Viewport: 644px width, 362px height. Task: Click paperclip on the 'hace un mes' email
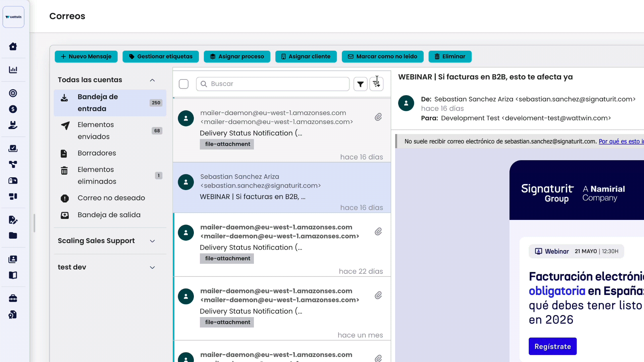pyautogui.click(x=378, y=295)
